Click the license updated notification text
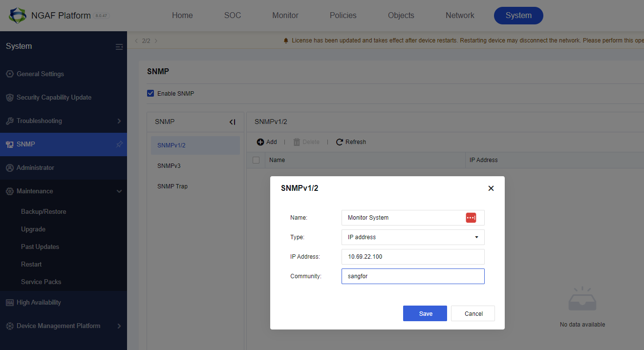644x350 pixels. click(468, 41)
